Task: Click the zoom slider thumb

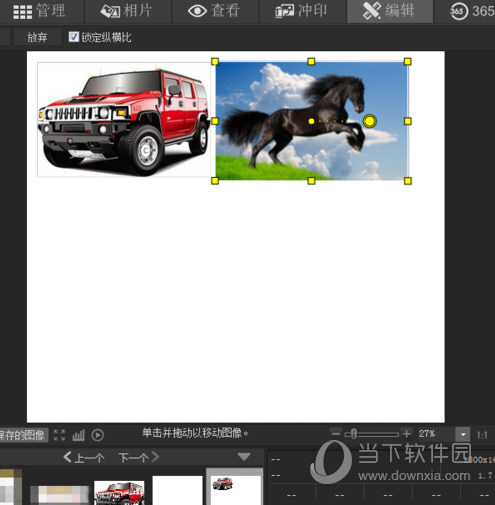Action: (354, 434)
